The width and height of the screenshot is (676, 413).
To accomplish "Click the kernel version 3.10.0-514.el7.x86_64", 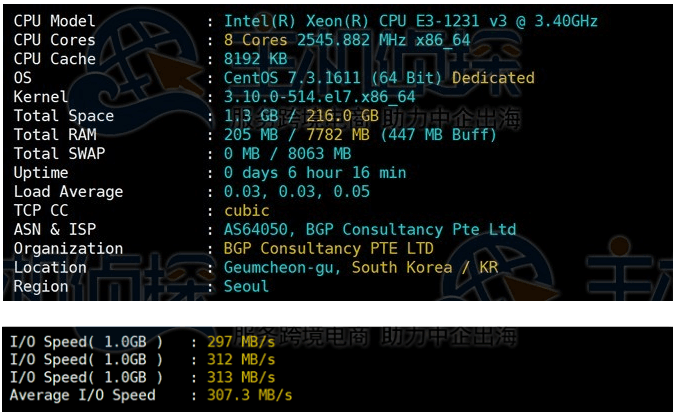I will tap(319, 97).
